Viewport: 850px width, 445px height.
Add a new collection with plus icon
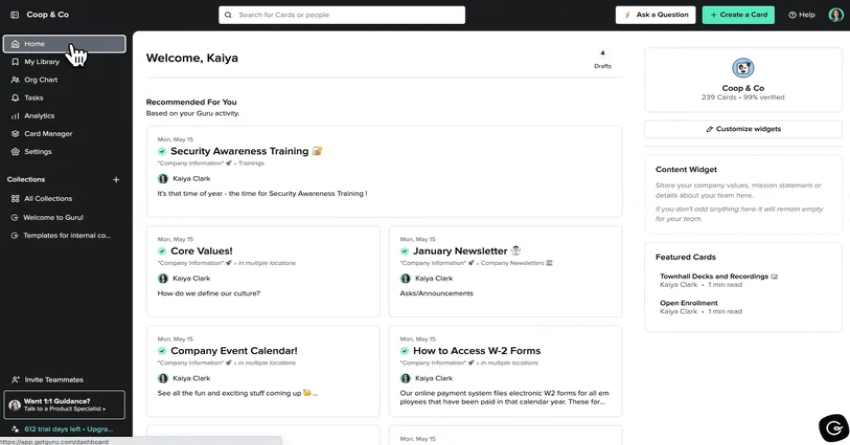116,180
